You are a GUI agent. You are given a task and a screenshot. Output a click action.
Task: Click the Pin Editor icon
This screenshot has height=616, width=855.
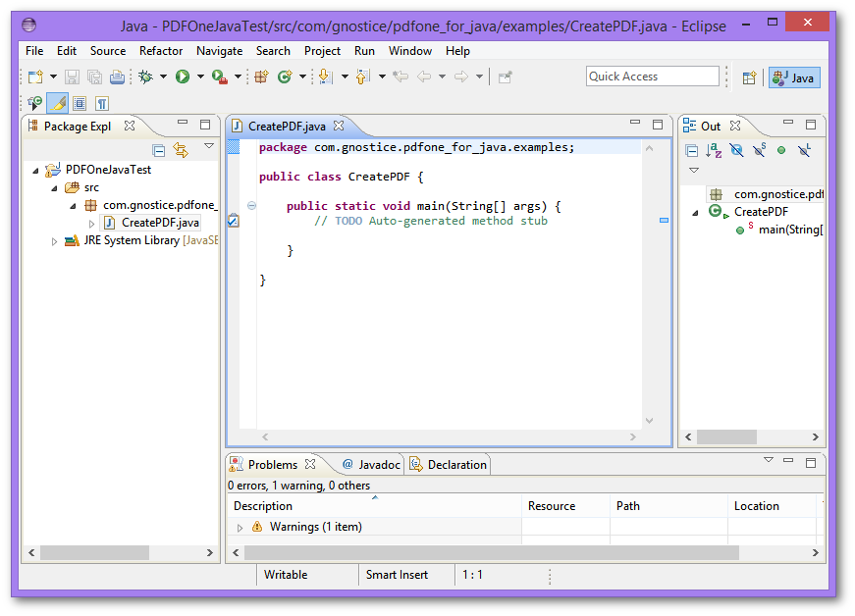(x=505, y=77)
